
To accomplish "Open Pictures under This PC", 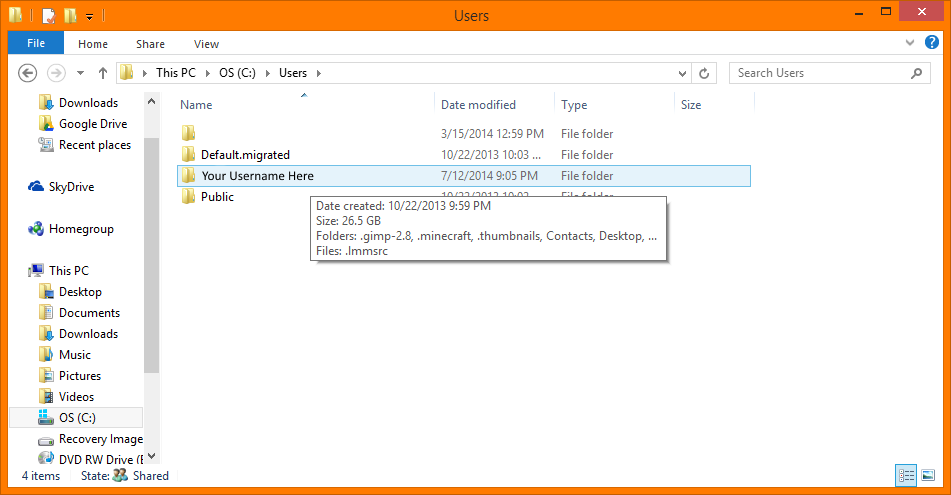I will click(x=79, y=376).
